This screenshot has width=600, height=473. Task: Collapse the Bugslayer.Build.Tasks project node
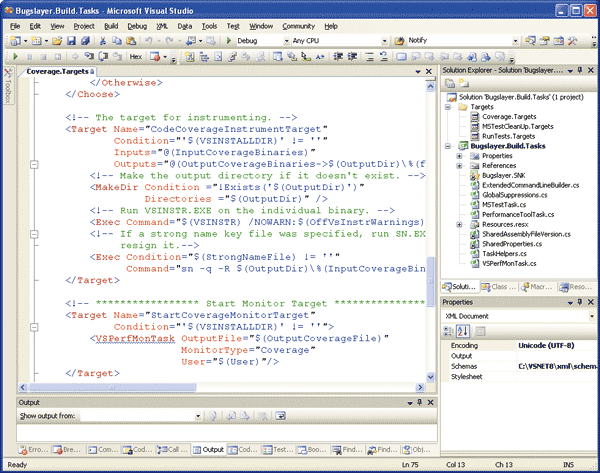pos(448,146)
